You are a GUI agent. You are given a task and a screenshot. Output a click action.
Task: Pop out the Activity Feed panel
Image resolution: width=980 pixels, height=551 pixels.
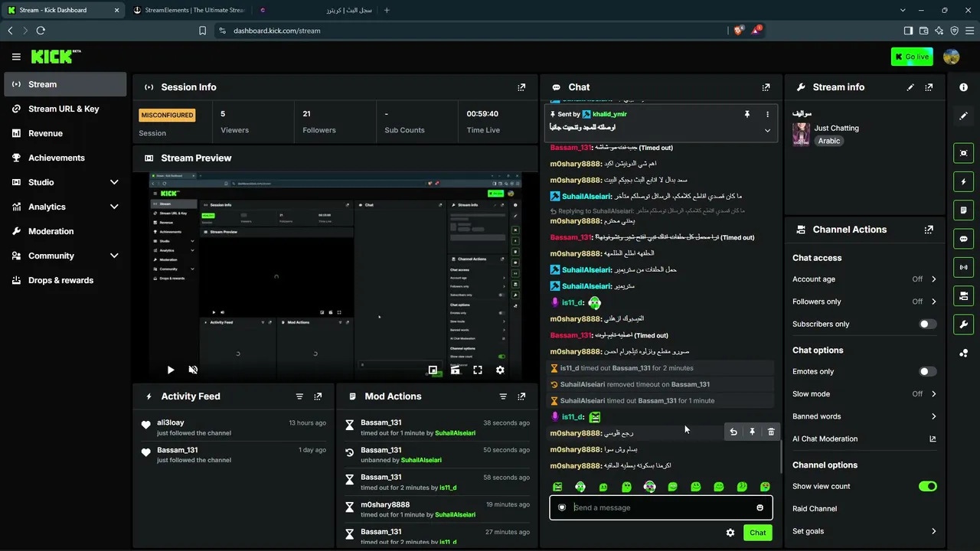click(x=318, y=396)
